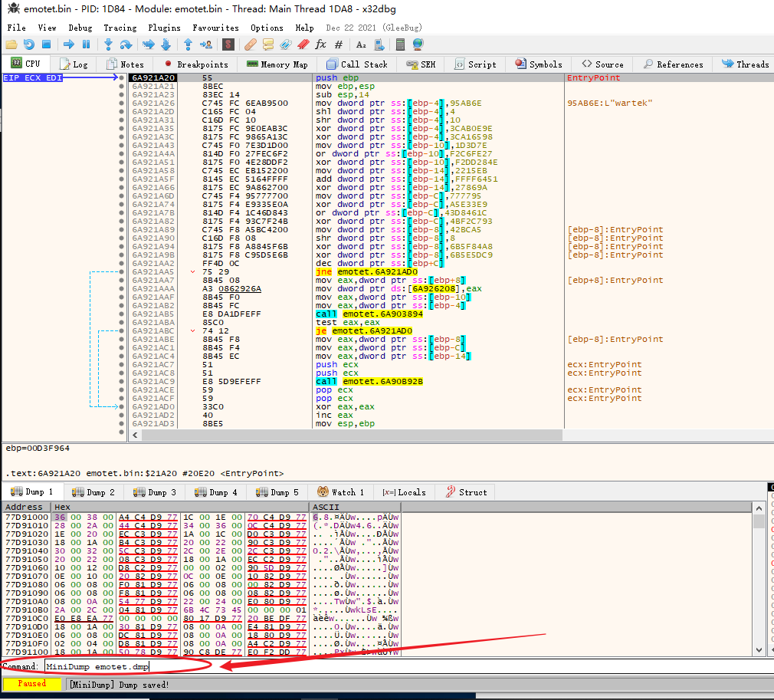Open the Plugins menu

pos(164,28)
